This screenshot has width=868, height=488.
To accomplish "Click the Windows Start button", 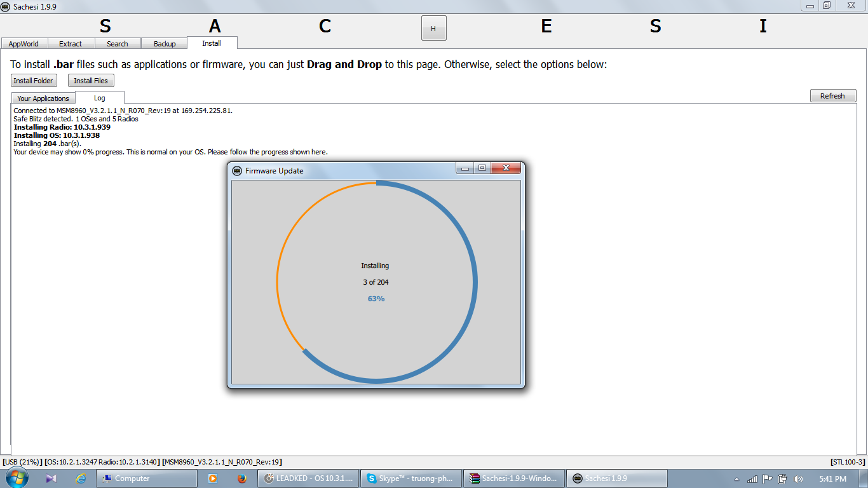I will [17, 478].
